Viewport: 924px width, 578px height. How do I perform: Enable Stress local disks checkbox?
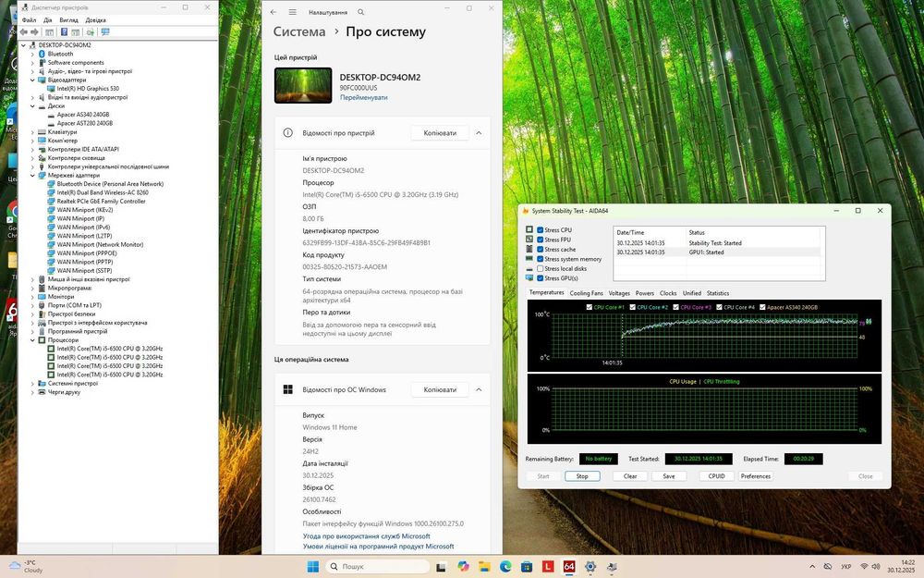pyautogui.click(x=540, y=268)
